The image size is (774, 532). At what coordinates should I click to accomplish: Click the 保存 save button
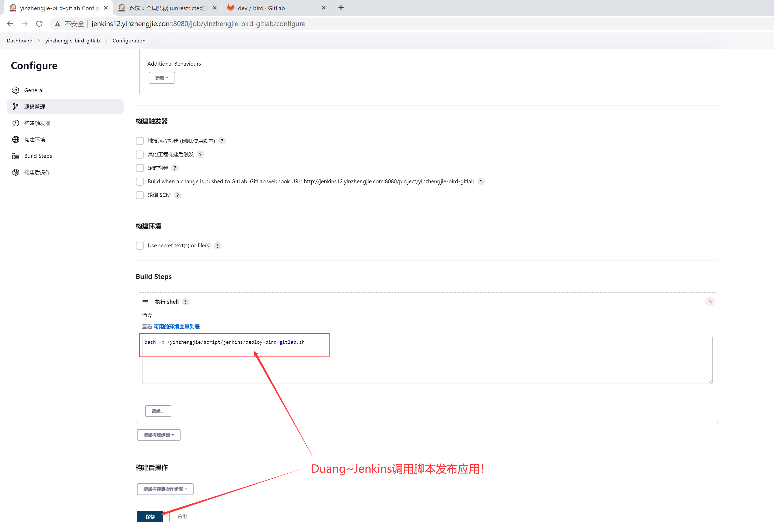[150, 516]
